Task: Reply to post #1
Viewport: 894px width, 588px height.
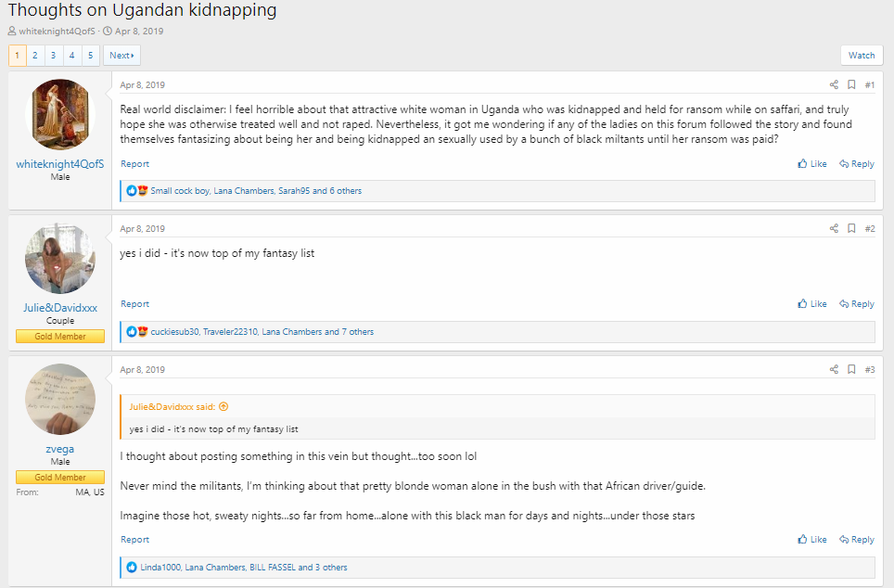Action: click(856, 163)
